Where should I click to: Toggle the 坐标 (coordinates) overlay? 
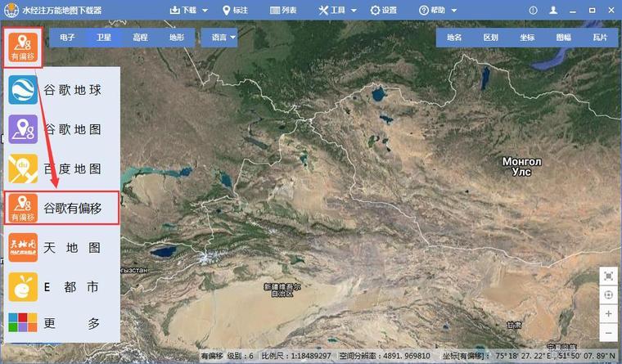526,38
